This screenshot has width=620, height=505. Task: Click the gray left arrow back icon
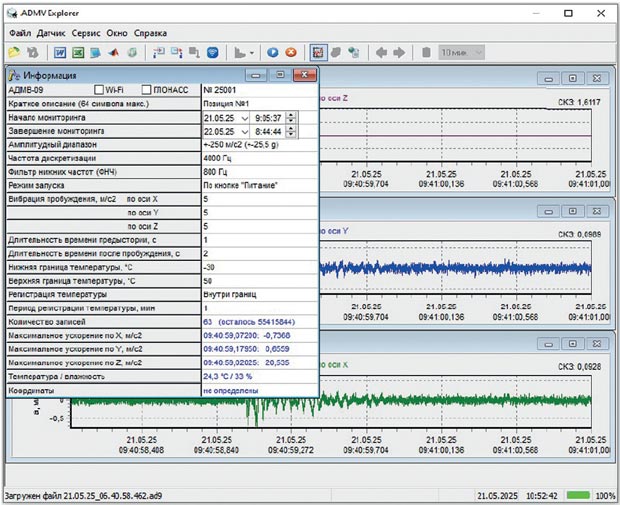point(381,52)
